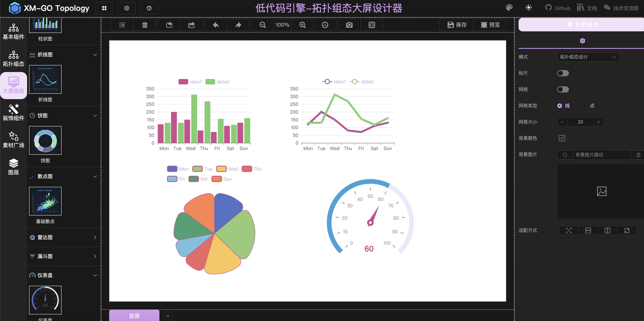The image size is (644, 321).
Task: Open the code view with the braces icon
Action: (372, 25)
